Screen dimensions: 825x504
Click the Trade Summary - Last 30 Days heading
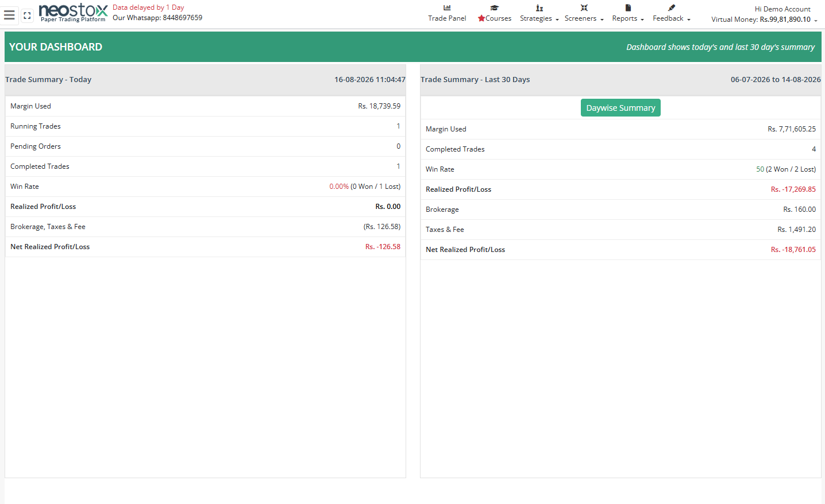click(475, 80)
